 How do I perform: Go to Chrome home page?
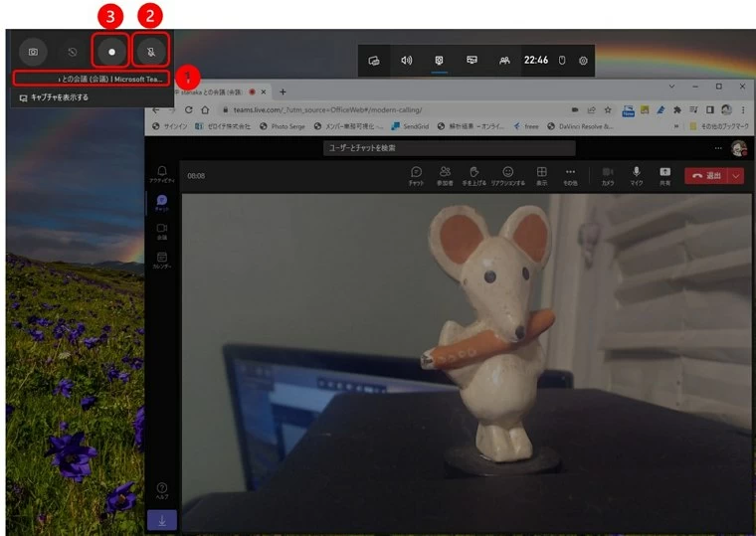coord(205,110)
